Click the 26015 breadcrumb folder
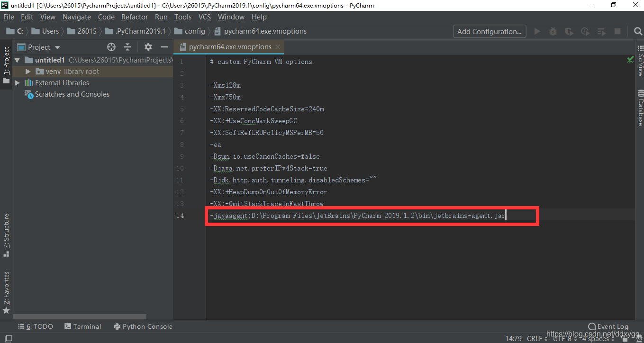 pyautogui.click(x=82, y=31)
